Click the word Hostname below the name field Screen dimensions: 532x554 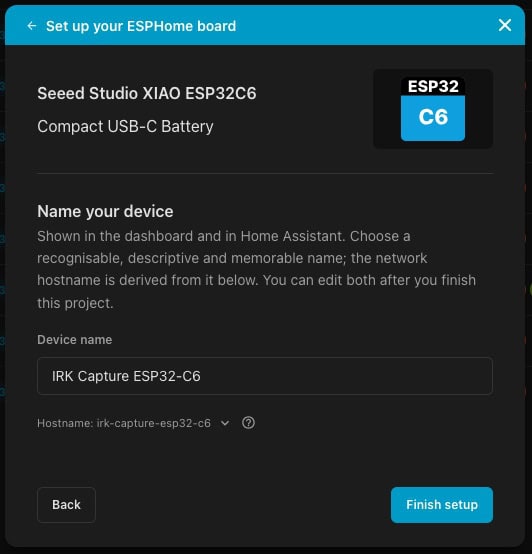[64, 423]
